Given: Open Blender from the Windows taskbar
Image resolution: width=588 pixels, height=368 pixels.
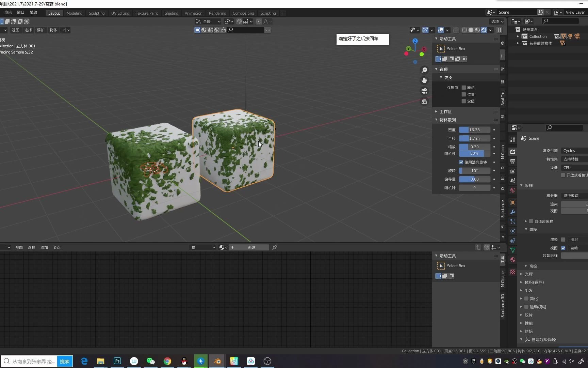Looking at the screenshot, I should click(217, 361).
